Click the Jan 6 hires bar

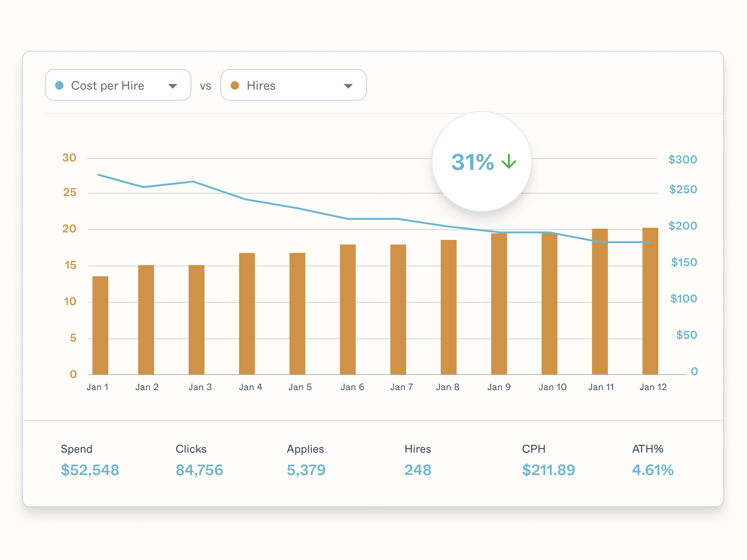(348, 309)
